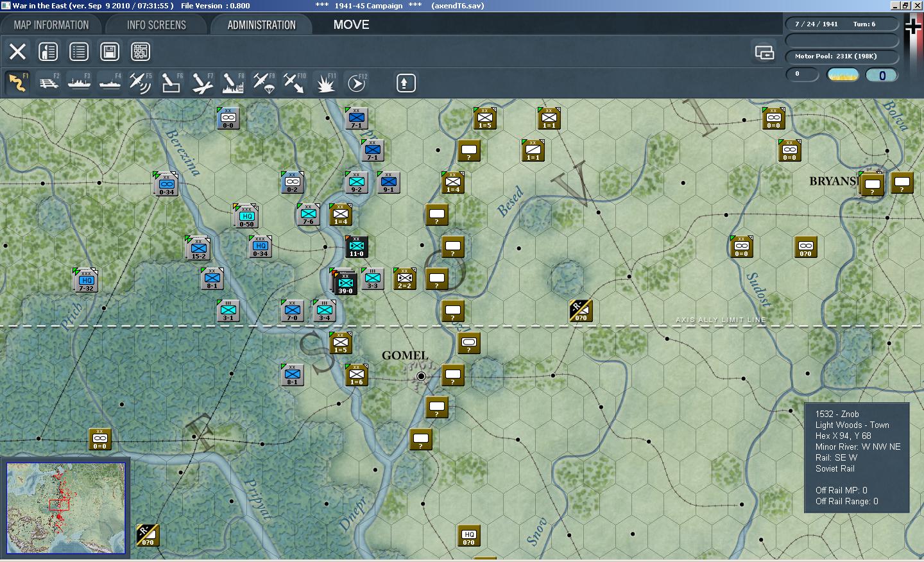
Task: Open the bulleted list icon in Administration
Action: tap(79, 51)
